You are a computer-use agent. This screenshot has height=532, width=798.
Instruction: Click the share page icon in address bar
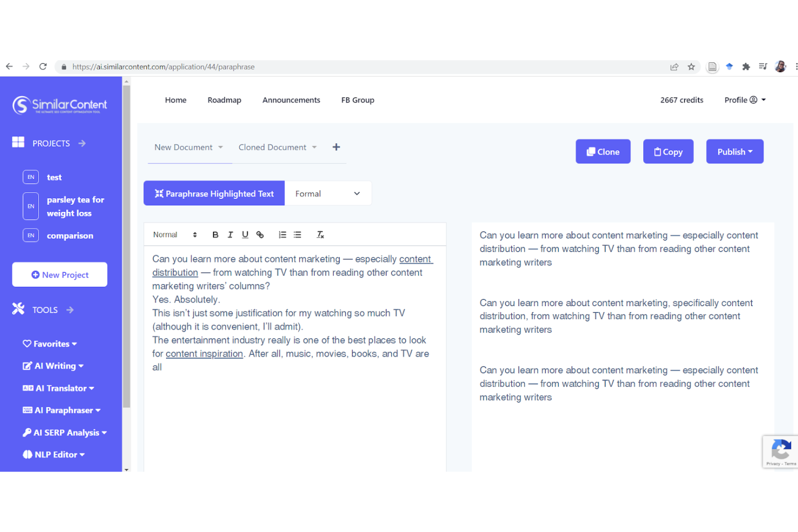(x=674, y=67)
